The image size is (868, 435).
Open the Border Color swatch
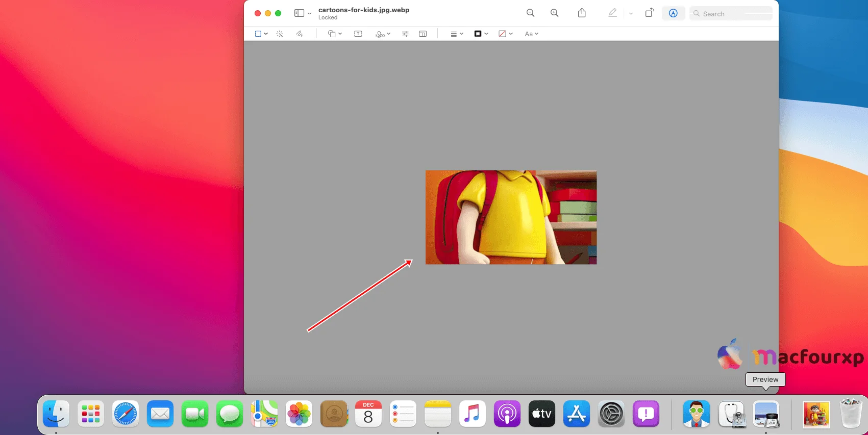(x=481, y=34)
